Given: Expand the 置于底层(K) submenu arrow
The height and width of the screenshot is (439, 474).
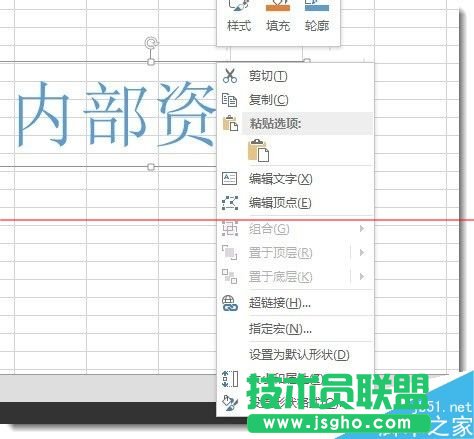Looking at the screenshot, I should point(362,277).
